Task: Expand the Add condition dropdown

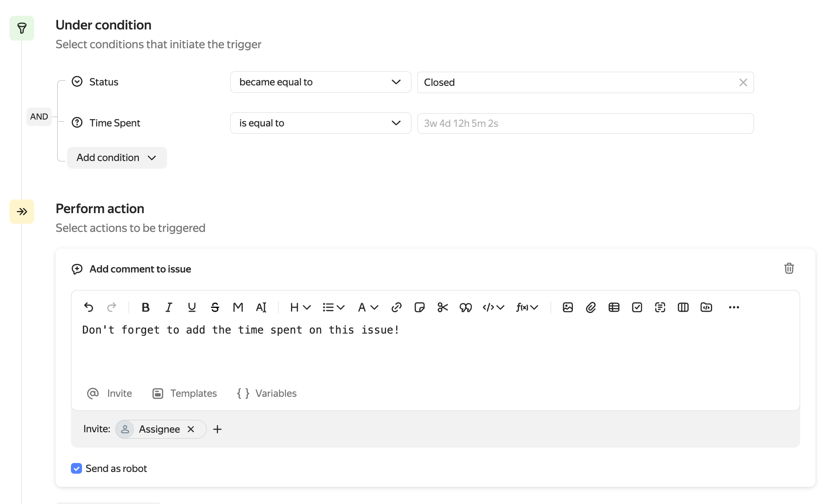Action: [117, 158]
